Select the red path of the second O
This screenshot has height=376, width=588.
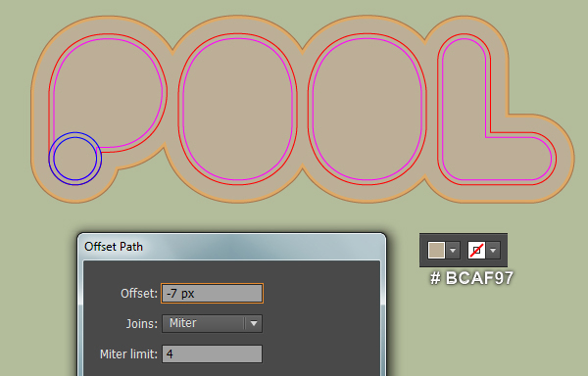tap(308, 109)
